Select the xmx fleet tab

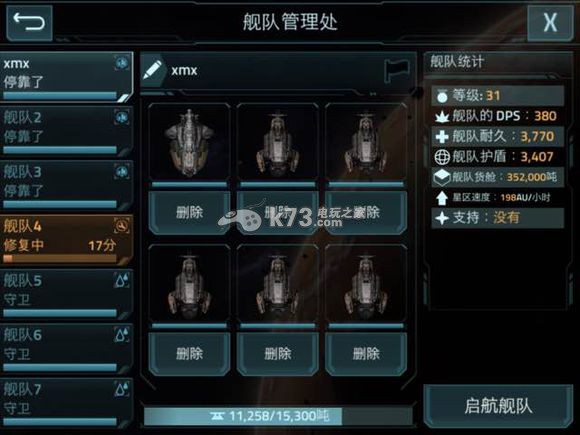(x=66, y=77)
